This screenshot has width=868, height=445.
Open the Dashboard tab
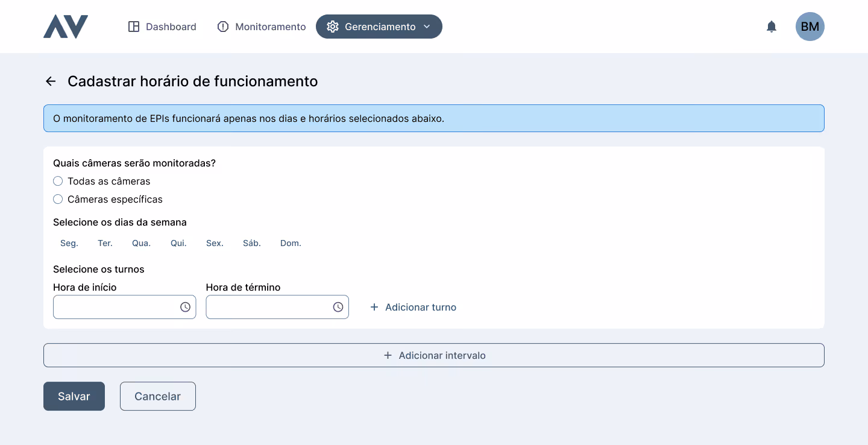pyautogui.click(x=162, y=27)
